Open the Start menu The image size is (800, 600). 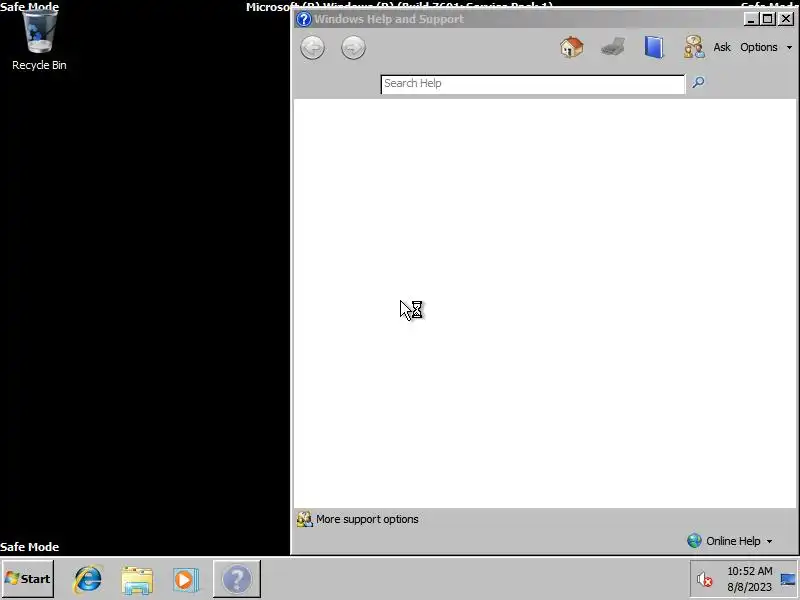[x=28, y=579]
